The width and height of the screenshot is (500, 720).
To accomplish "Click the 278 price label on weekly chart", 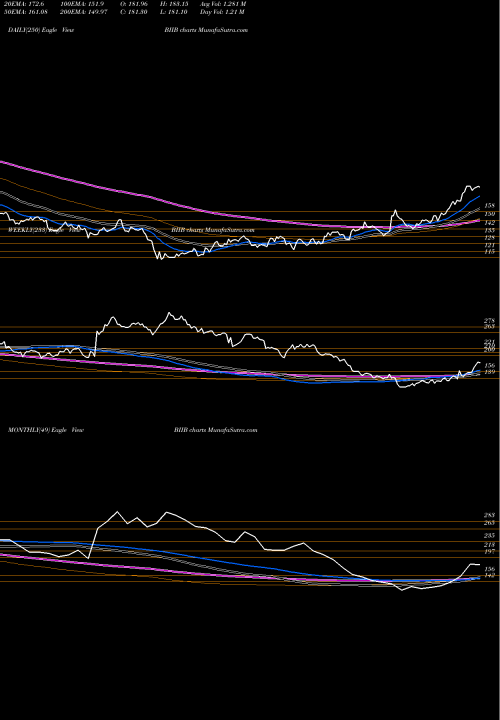I will click(x=489, y=321).
